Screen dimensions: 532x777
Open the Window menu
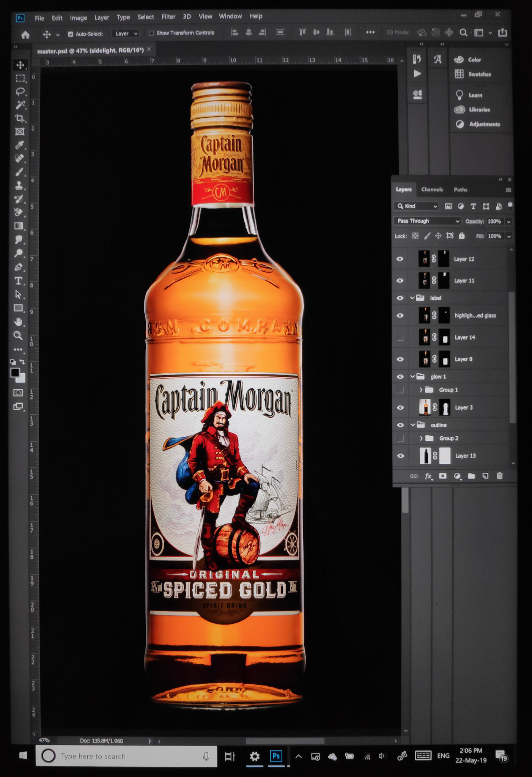230,16
